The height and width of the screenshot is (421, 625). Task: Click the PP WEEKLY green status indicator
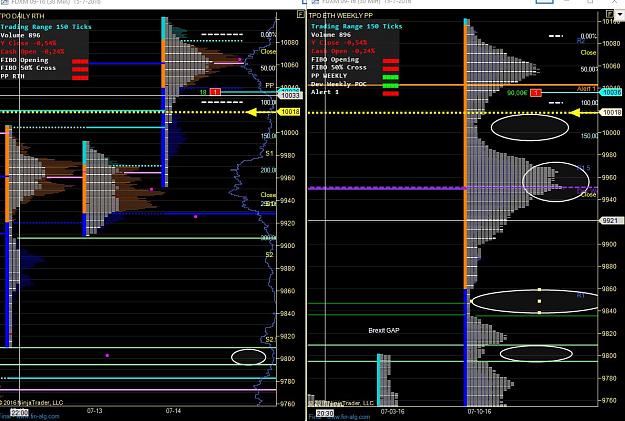click(391, 77)
